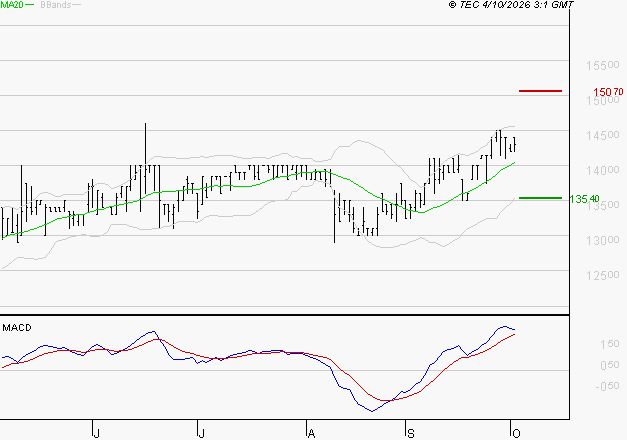
Task: Click the MA20 legend label
Action: pos(12,5)
